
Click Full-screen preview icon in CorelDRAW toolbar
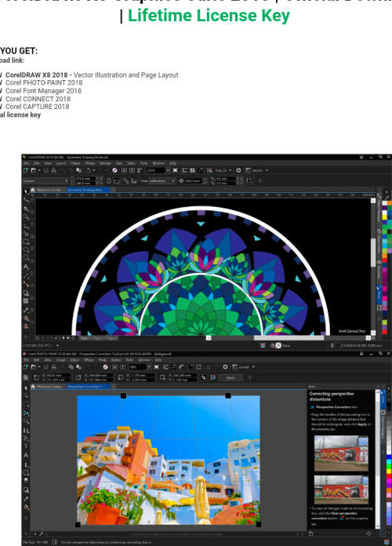(175, 170)
